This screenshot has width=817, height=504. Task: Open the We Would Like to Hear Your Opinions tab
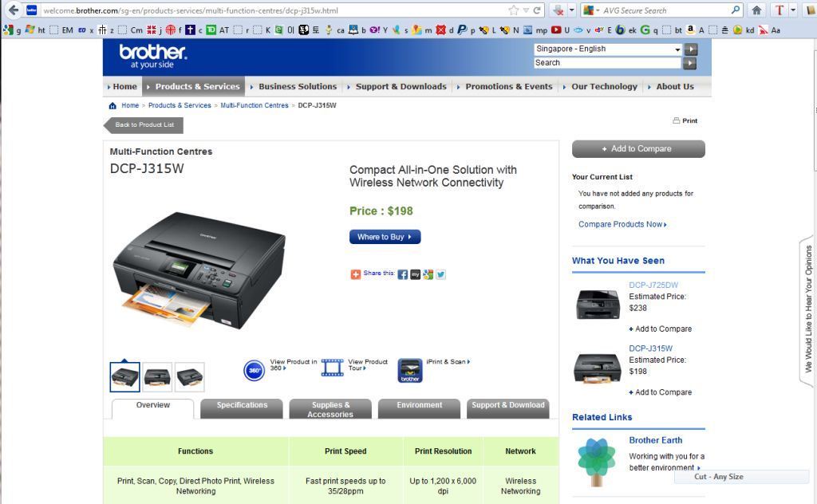coord(807,309)
